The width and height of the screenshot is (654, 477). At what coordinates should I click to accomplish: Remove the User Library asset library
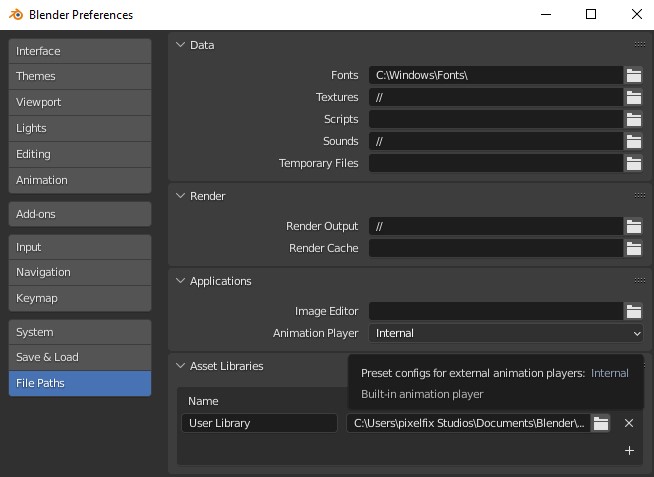[629, 423]
